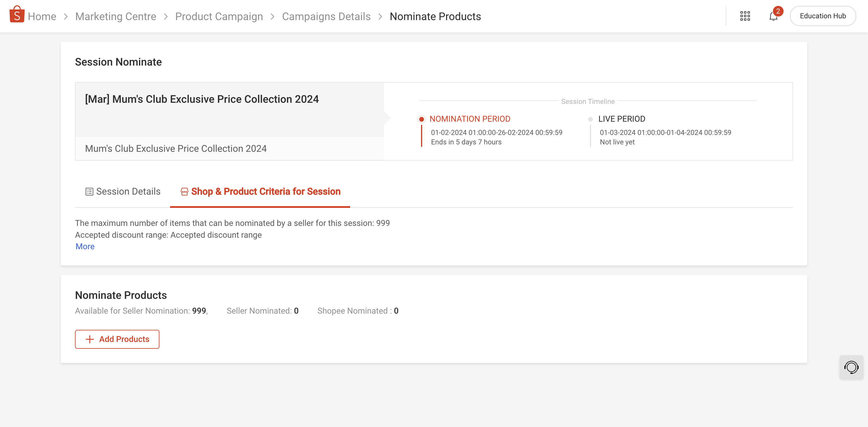The image size is (868, 427).
Task: Click the shop criteria storefront icon
Action: coord(184,192)
